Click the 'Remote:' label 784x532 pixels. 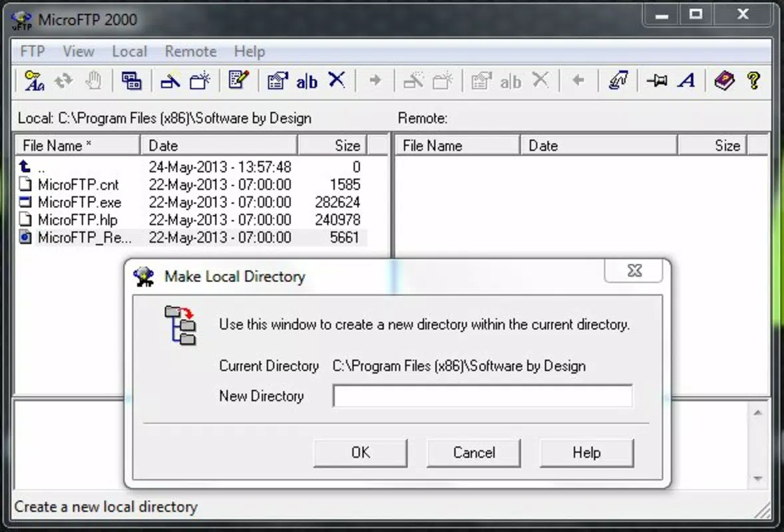[x=423, y=118]
